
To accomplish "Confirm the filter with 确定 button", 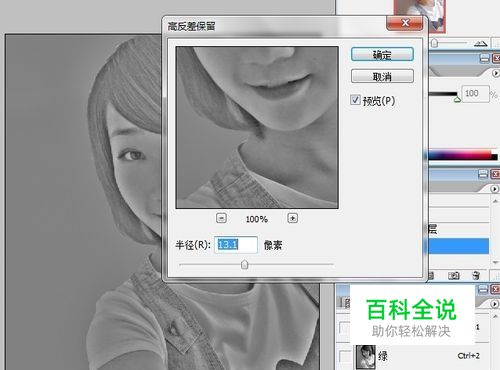I will tap(382, 54).
